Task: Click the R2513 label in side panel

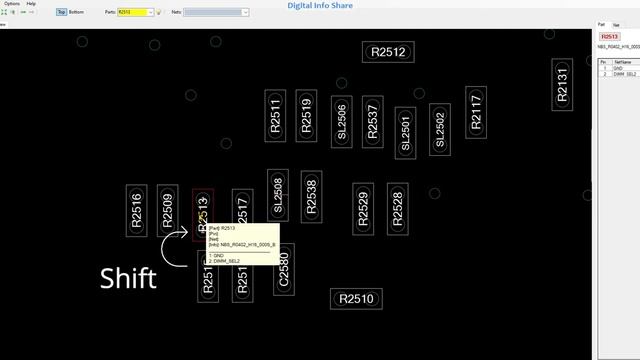Action: [x=609, y=37]
